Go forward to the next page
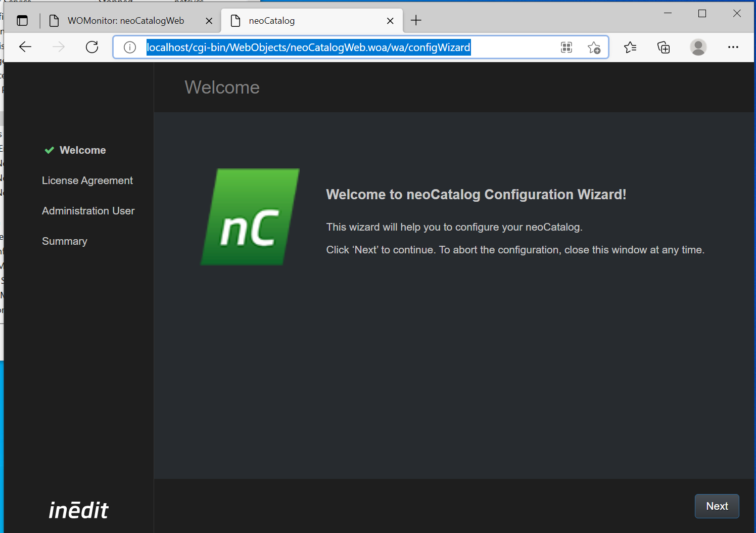The width and height of the screenshot is (756, 533). [59, 47]
